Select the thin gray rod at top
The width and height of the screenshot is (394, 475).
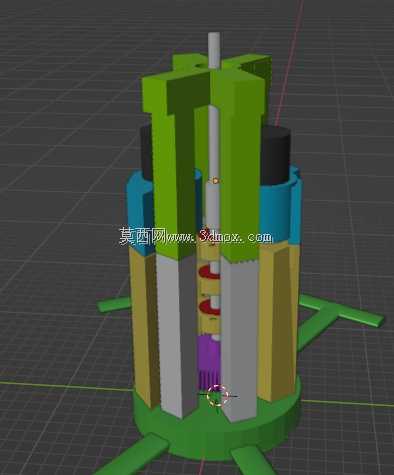tap(214, 50)
